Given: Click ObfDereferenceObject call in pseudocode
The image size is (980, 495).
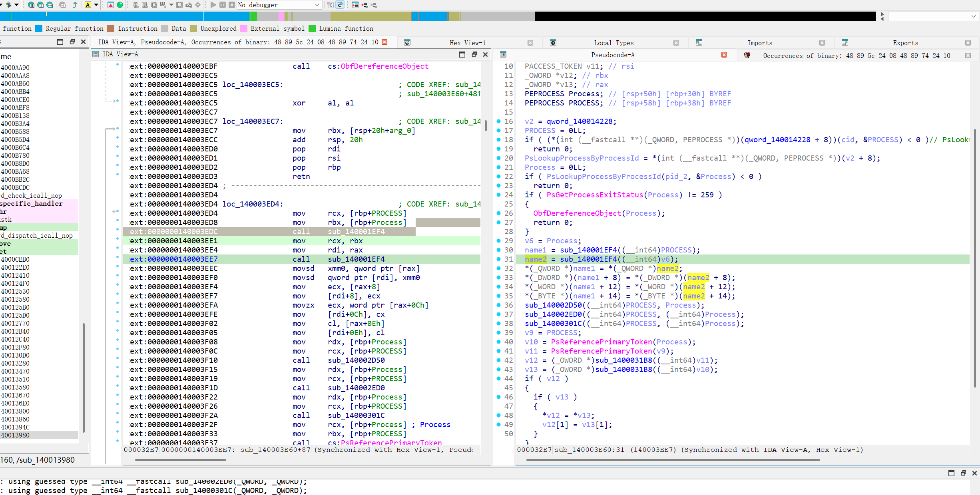Looking at the screenshot, I should (577, 213).
